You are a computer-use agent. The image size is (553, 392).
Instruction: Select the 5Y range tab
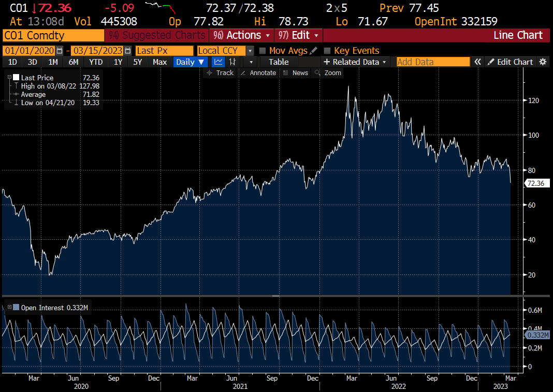[x=138, y=62]
